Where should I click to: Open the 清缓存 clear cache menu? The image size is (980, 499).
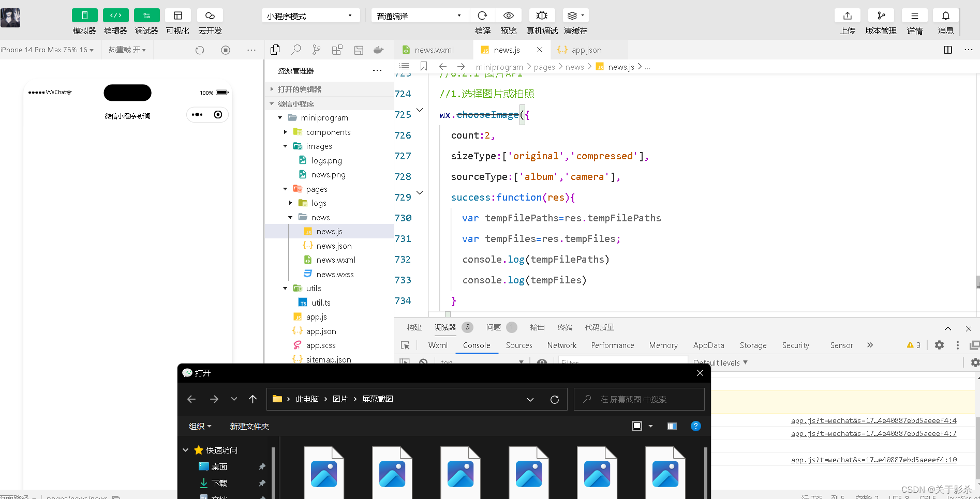point(575,16)
